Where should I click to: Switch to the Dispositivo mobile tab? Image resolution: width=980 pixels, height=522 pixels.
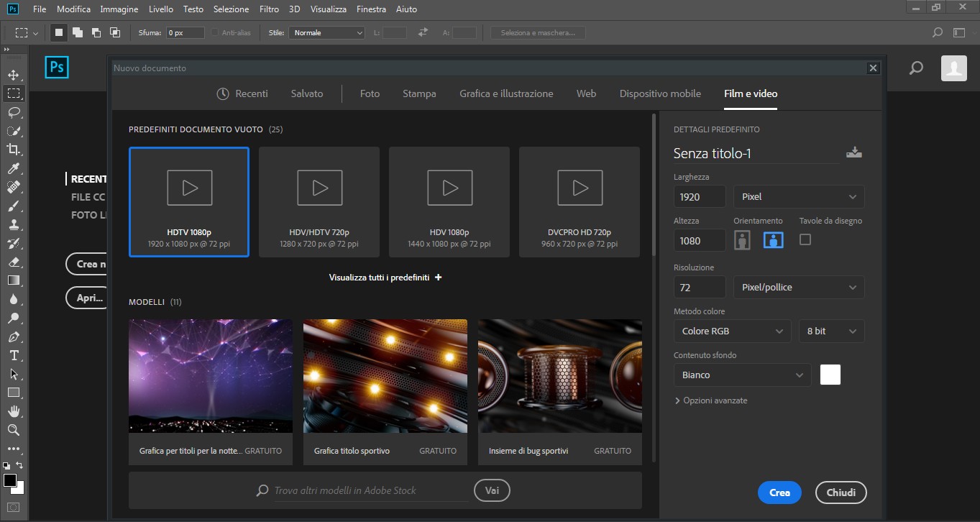coord(659,93)
